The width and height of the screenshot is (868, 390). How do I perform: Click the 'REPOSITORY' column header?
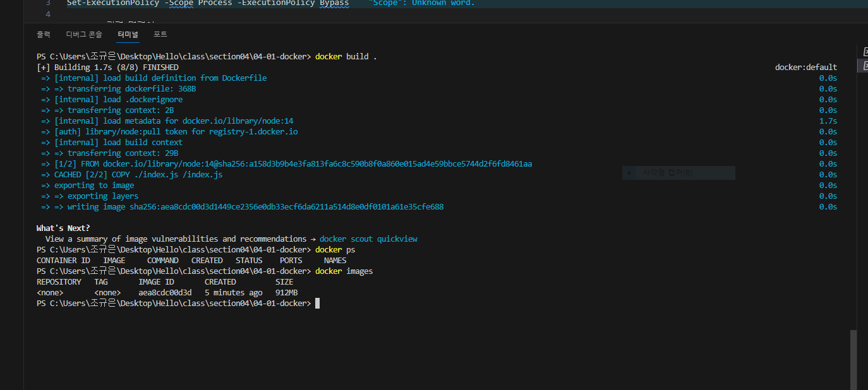pos(59,282)
